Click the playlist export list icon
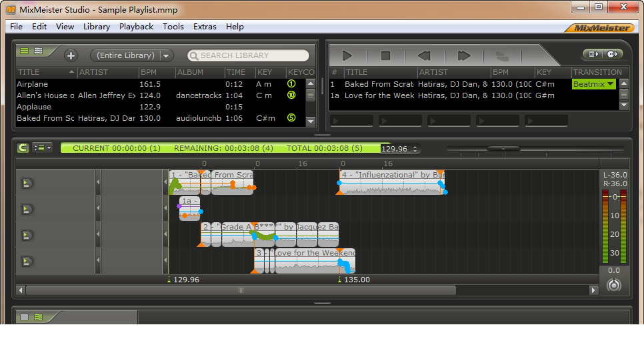Image resolution: width=644 pixels, height=337 pixels. [593, 54]
